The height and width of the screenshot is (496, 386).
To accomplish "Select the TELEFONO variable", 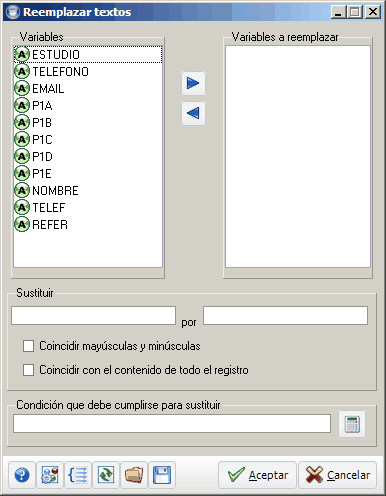I will tap(88, 72).
